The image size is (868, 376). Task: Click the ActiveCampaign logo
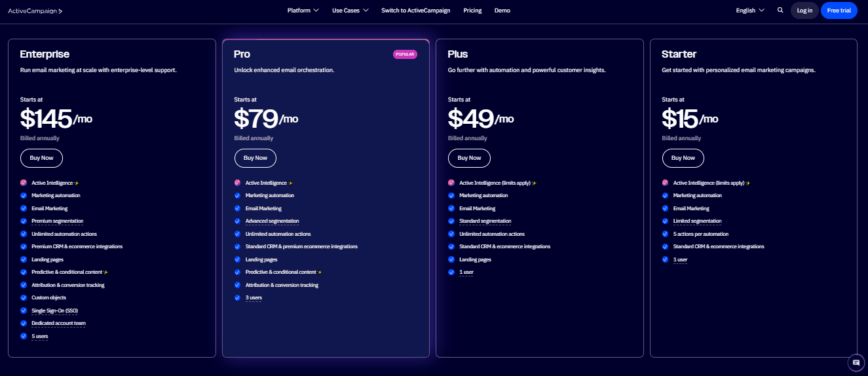click(x=35, y=10)
